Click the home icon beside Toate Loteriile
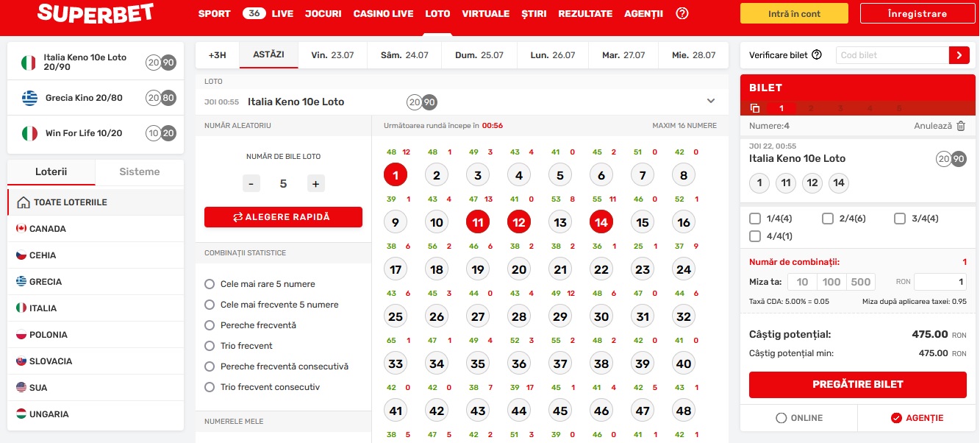The height and width of the screenshot is (443, 980). pyautogui.click(x=24, y=202)
